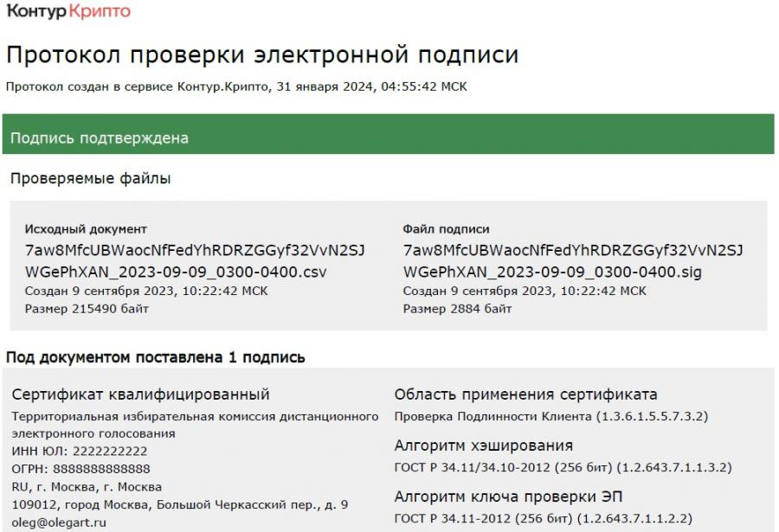Click the green Подпись подтверждена banner
The width and height of the screenshot is (779, 532).
point(388,138)
